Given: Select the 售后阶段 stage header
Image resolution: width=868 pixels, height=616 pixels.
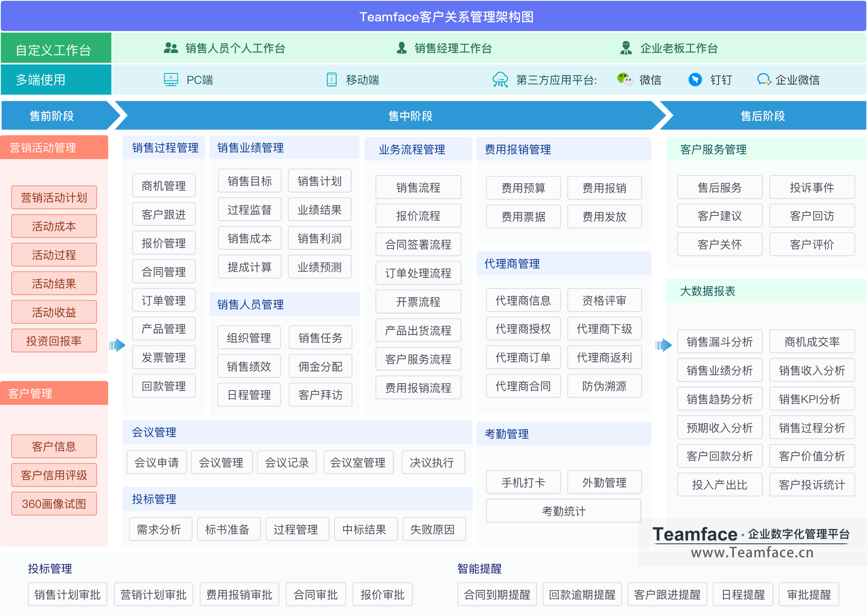Looking at the screenshot, I should pyautogui.click(x=763, y=116).
